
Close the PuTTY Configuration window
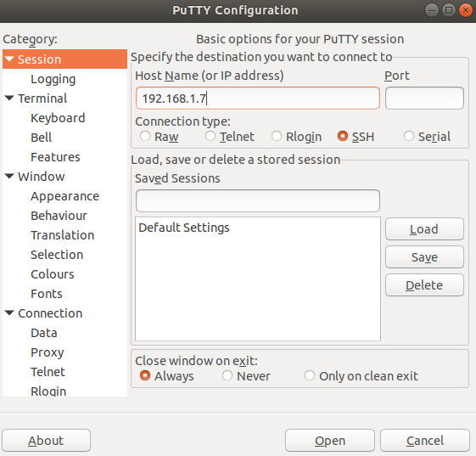(465, 11)
